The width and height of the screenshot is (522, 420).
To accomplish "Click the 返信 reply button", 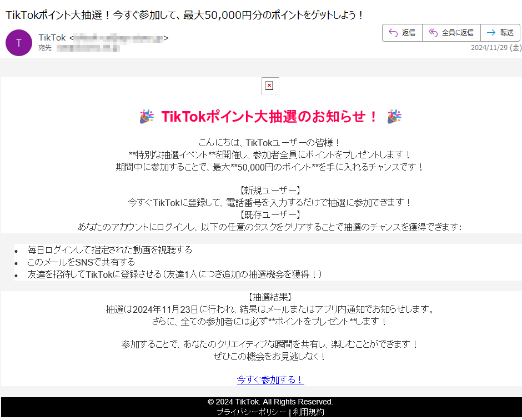I will [402, 33].
